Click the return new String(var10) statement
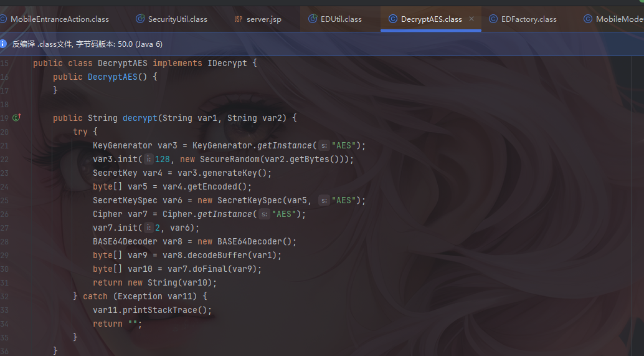644x356 pixels. click(x=154, y=283)
